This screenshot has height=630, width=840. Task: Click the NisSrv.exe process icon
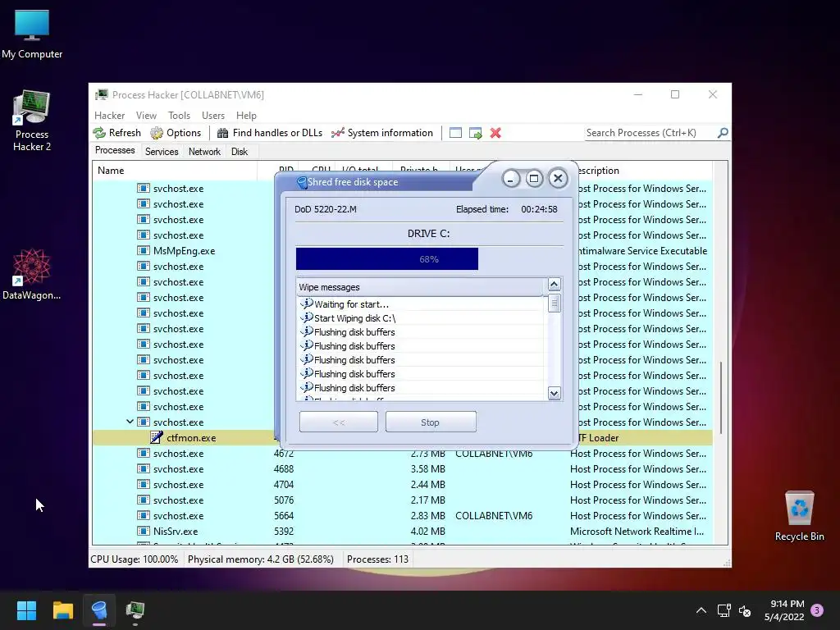click(x=143, y=532)
